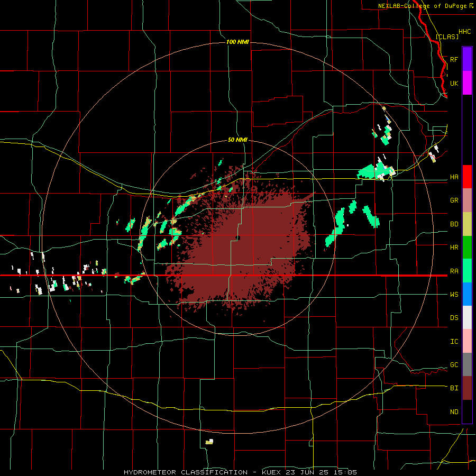Click the "ND" legend label
This screenshot has height=476, width=476.
[454, 412]
